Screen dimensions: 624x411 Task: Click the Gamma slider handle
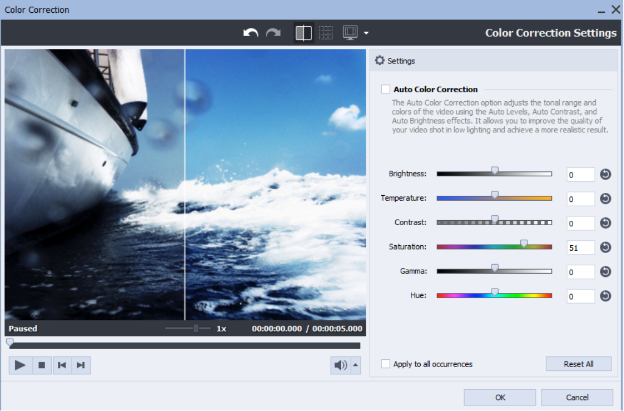pyautogui.click(x=494, y=268)
